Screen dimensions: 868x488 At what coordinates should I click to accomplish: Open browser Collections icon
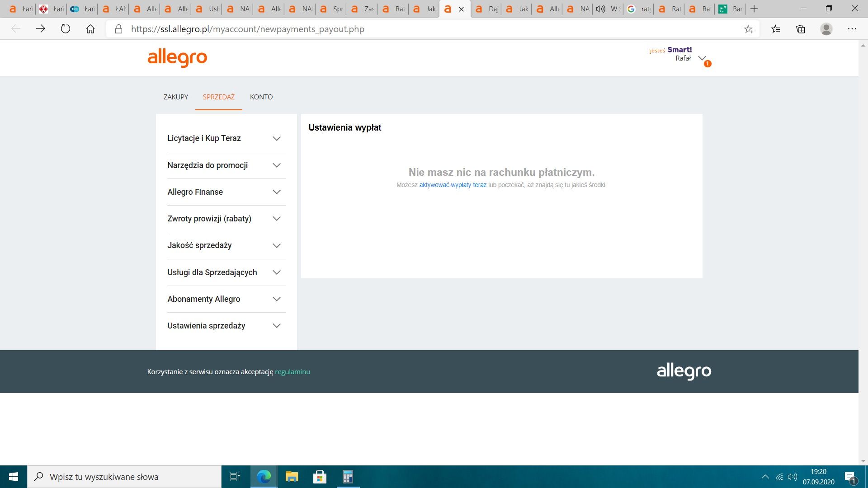click(801, 29)
